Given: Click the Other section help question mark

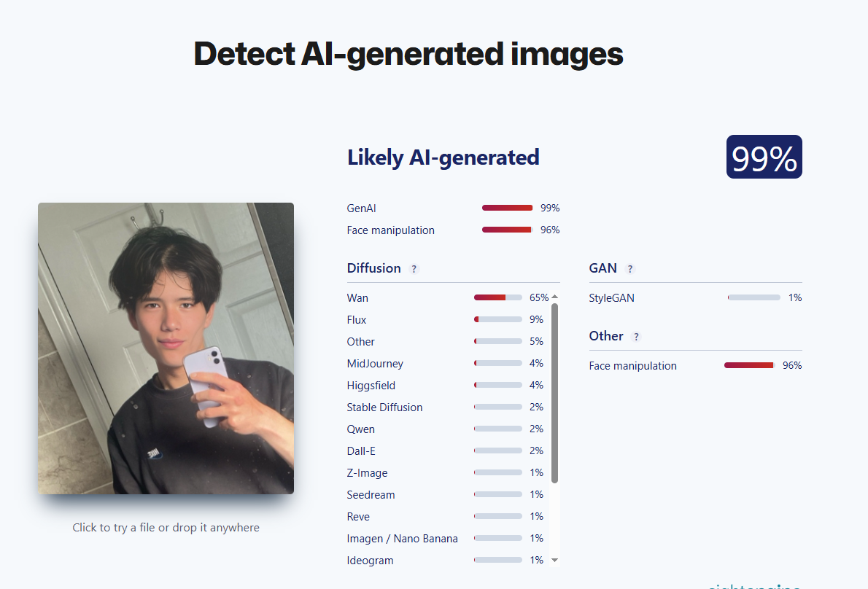Looking at the screenshot, I should pyautogui.click(x=636, y=337).
